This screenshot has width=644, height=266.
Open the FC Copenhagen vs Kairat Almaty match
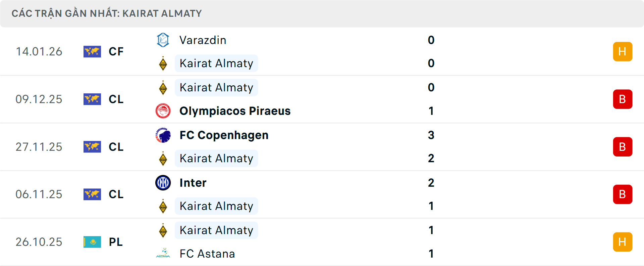(302, 147)
